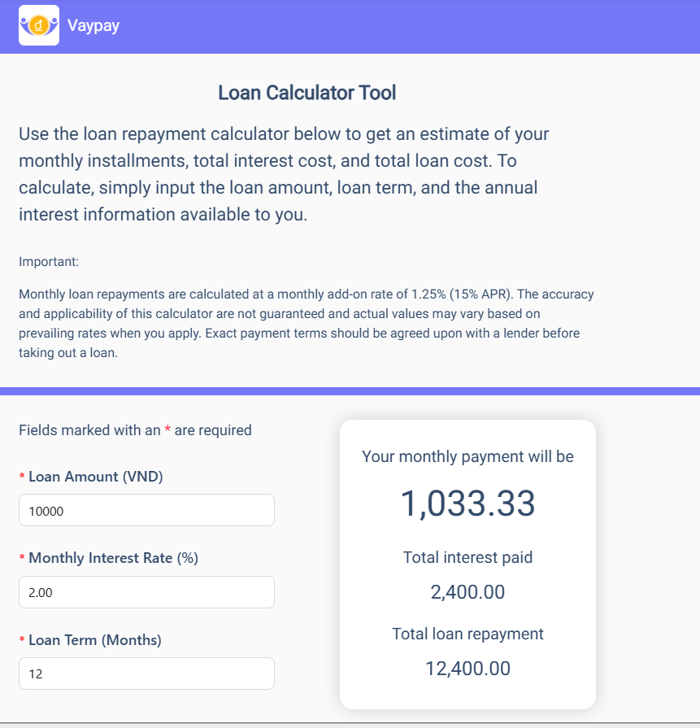
Task: Focus the Loan Amount (VND) input field
Action: [x=146, y=510]
